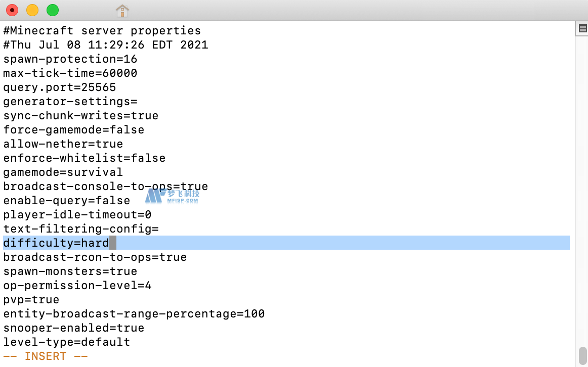Image resolution: width=588 pixels, height=367 pixels.
Task: Click the gamemode=survival line
Action: [63, 172]
